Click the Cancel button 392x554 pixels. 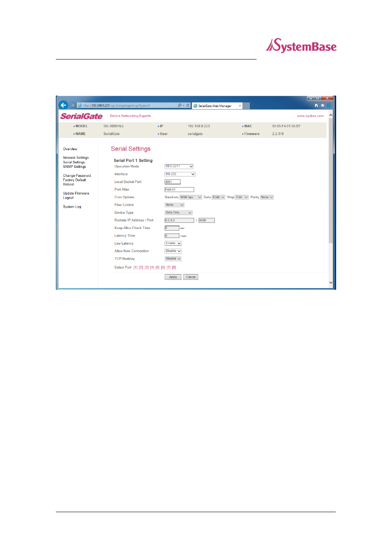tap(191, 277)
